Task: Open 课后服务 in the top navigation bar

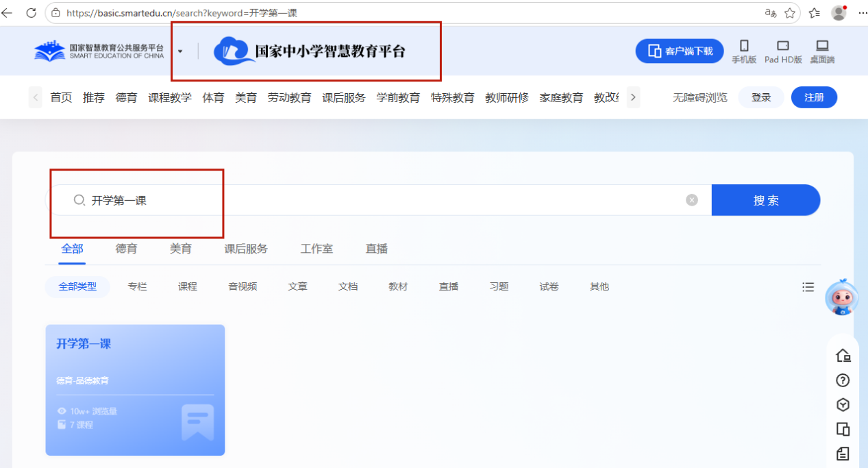Action: (344, 97)
